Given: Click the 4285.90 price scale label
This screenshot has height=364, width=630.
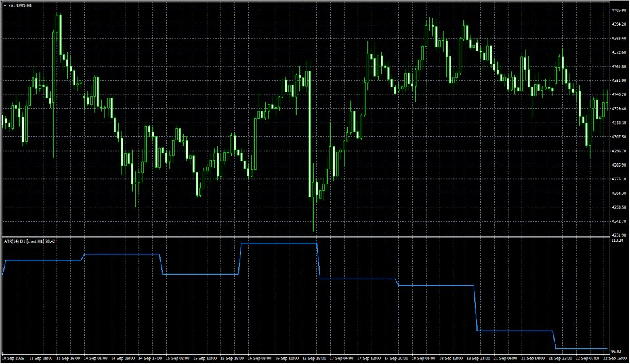Looking at the screenshot, I should (x=619, y=165).
